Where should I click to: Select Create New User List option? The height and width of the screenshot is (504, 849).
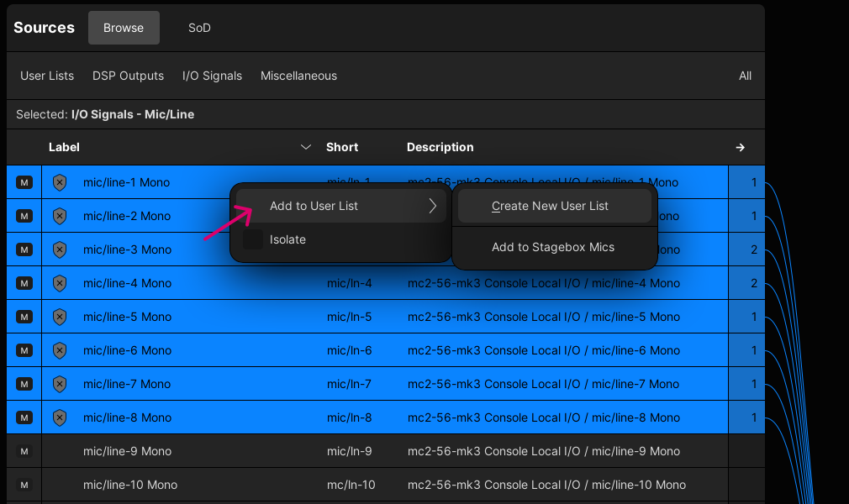coord(555,206)
